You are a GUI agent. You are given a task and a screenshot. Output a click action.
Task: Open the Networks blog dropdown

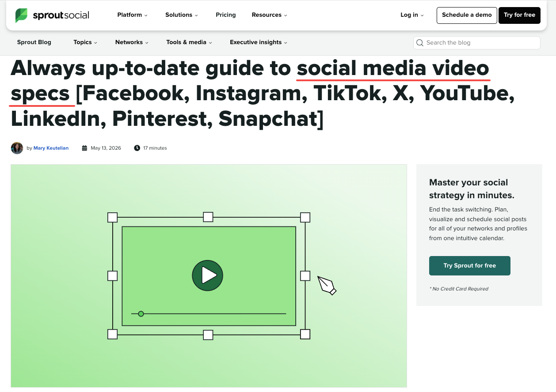132,42
